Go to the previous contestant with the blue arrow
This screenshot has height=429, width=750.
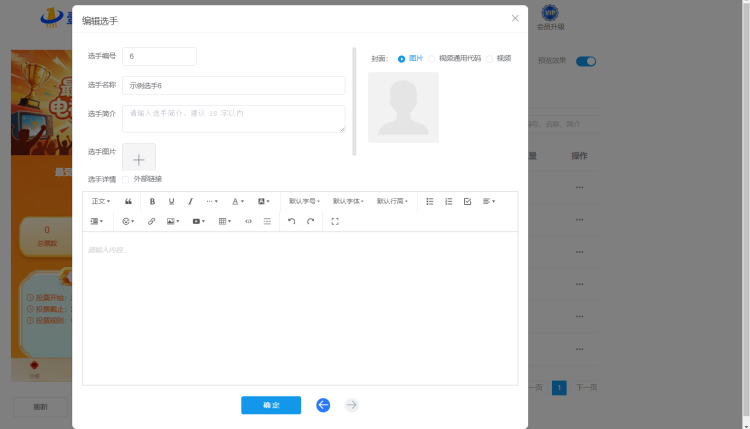pos(323,405)
